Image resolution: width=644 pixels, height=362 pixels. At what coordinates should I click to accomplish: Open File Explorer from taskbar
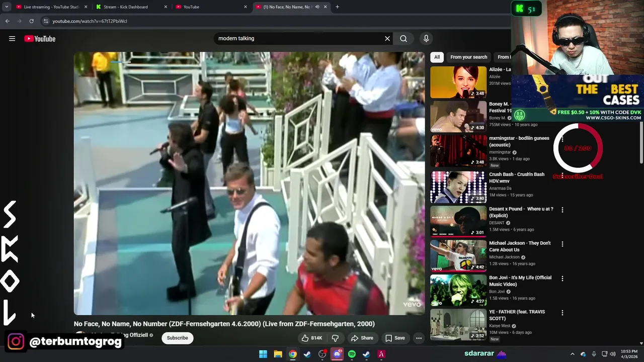pos(278,354)
